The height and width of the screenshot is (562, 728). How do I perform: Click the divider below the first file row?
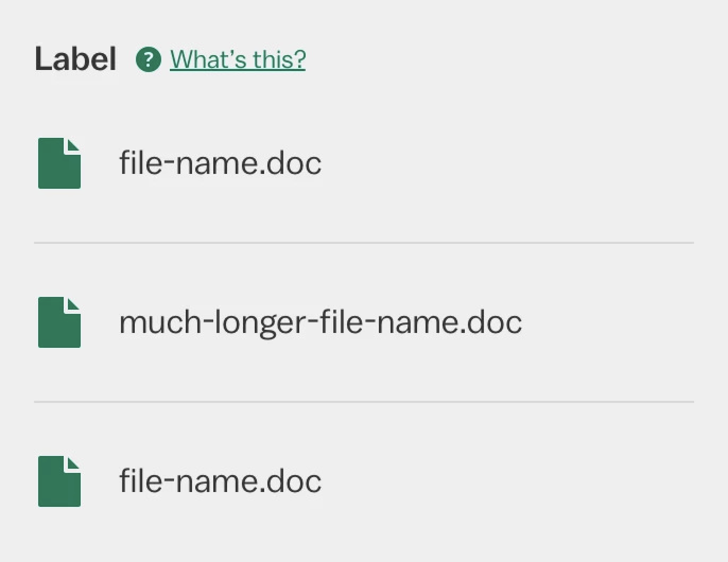tap(363, 242)
